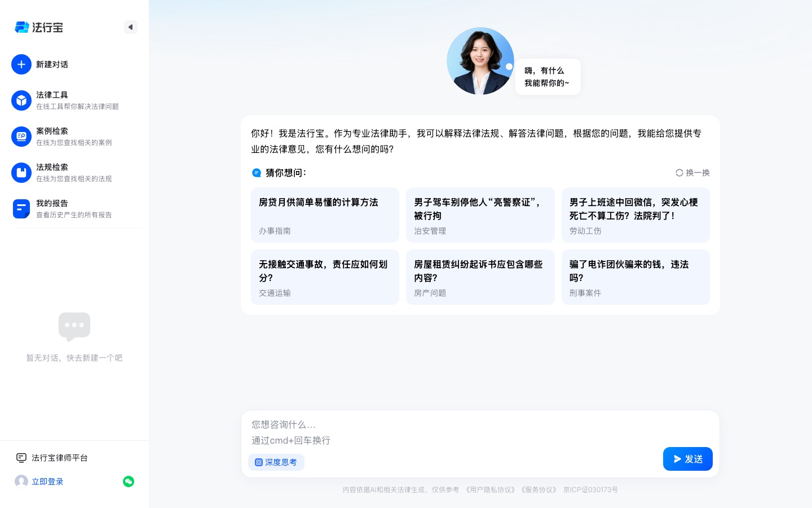Click the 发送 send button
The width and height of the screenshot is (812, 508).
688,459
